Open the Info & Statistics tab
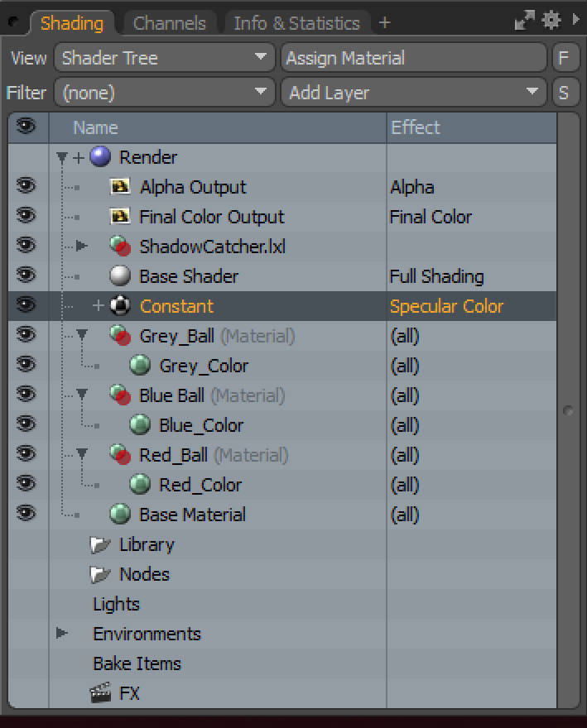 point(296,23)
